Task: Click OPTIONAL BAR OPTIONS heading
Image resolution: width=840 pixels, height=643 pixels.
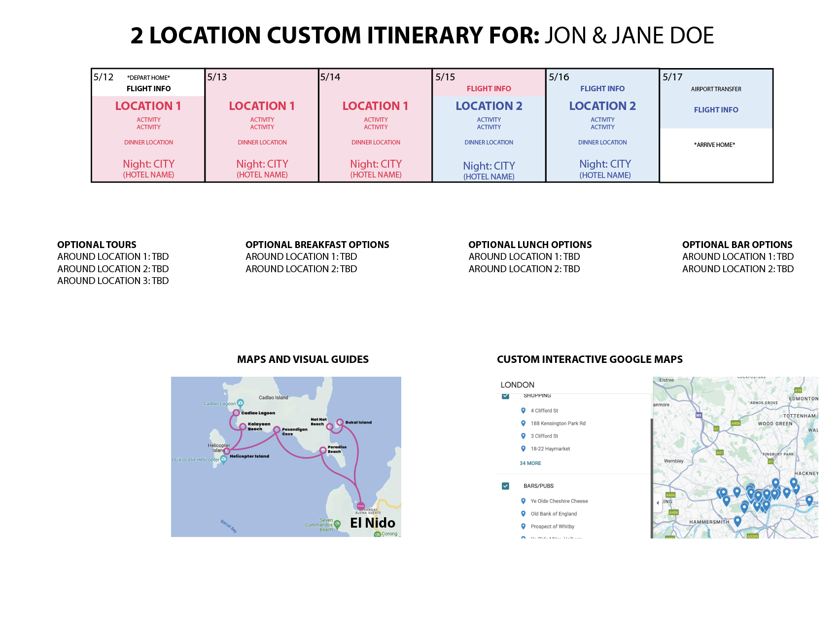Action: [x=737, y=245]
